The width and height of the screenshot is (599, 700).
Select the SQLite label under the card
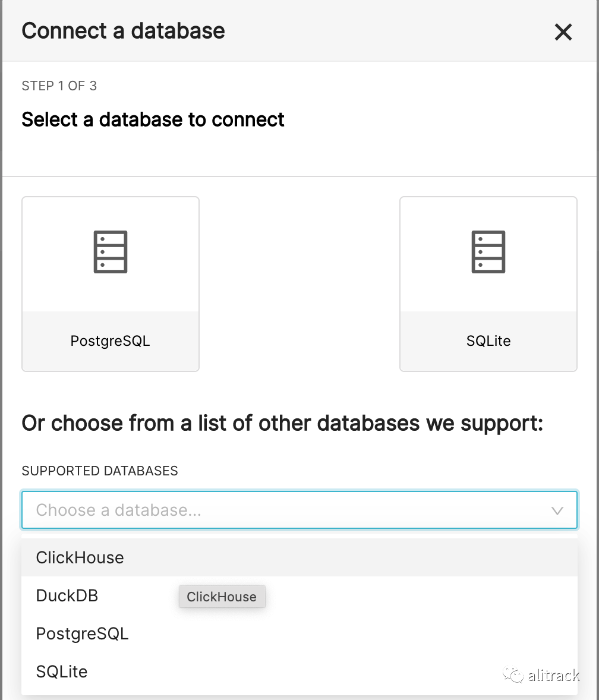click(x=488, y=341)
